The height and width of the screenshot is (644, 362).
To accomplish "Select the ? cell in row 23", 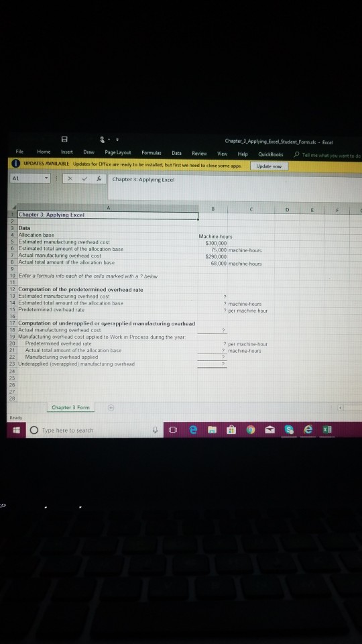I will click(x=213, y=364).
